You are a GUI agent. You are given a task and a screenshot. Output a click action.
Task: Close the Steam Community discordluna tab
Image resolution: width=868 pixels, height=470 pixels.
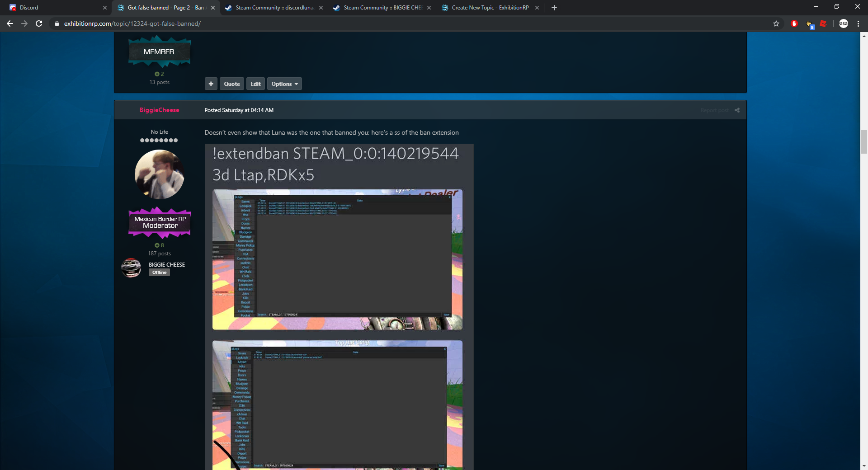pyautogui.click(x=321, y=8)
